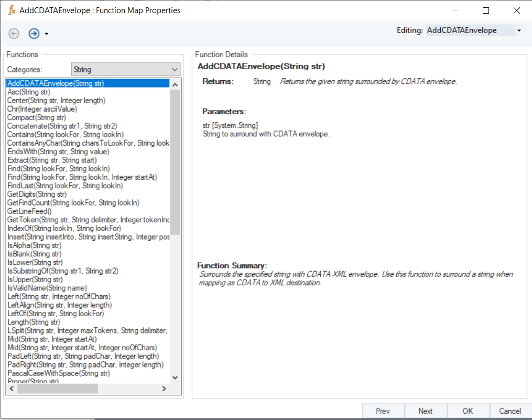
Task: Select Concatenate(String str1, String str2) function
Action: tap(62, 126)
